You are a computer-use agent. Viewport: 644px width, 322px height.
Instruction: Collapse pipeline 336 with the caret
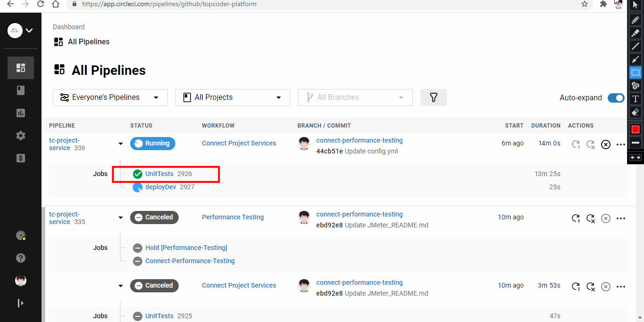[x=121, y=144]
